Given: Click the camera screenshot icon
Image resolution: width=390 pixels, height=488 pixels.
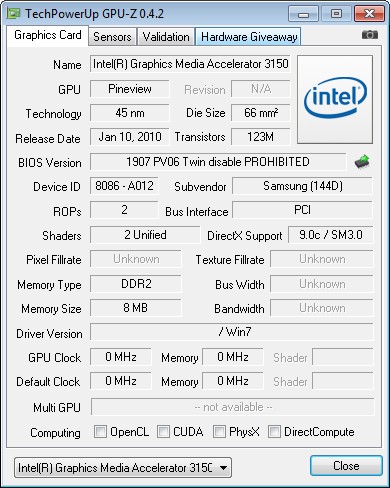Looking at the screenshot, I should [x=370, y=35].
